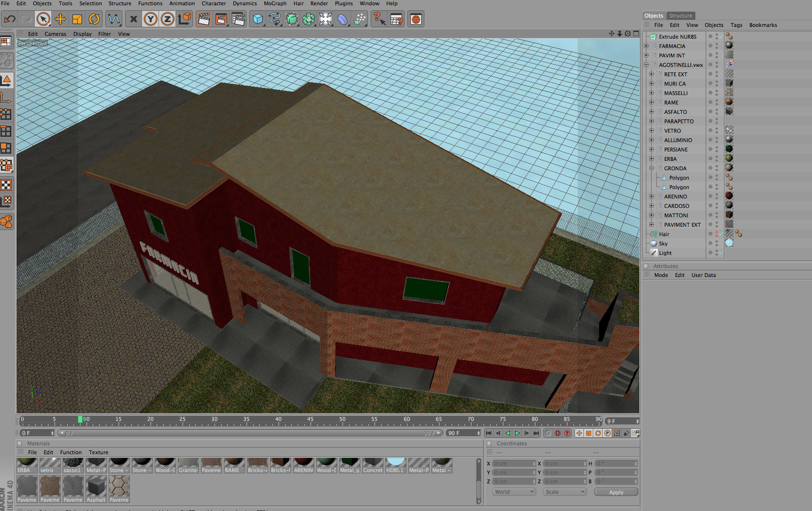This screenshot has height=511, width=812.
Task: Click the Undo arrow icon
Action: pyautogui.click(x=9, y=19)
